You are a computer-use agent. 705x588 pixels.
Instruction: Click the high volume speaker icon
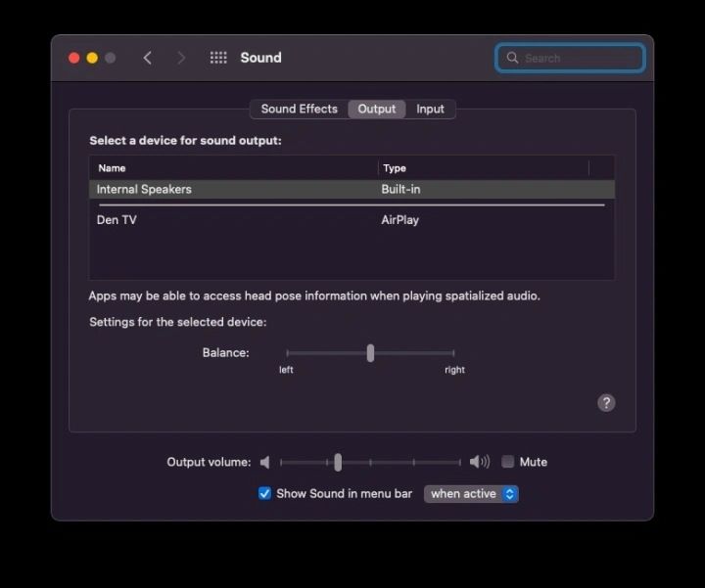479,462
